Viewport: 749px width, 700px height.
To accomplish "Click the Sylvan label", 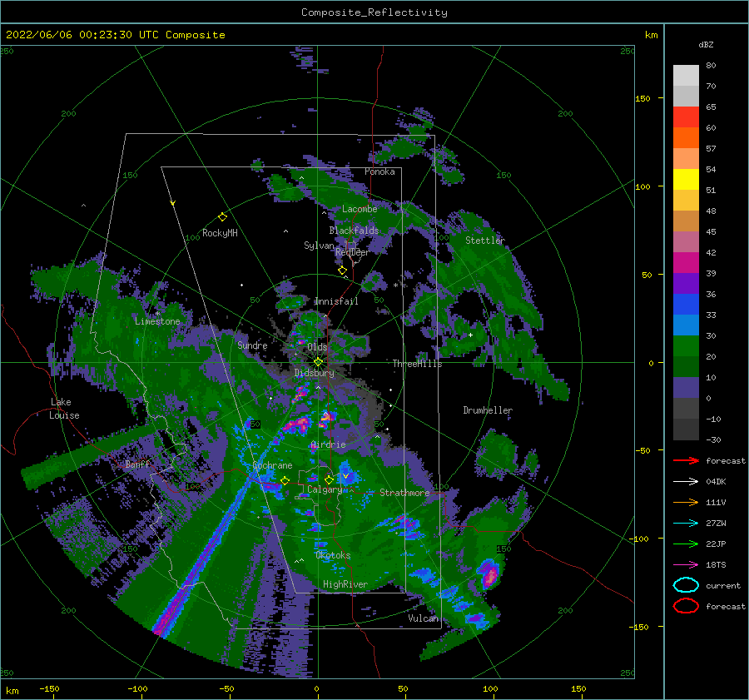I will [x=319, y=246].
